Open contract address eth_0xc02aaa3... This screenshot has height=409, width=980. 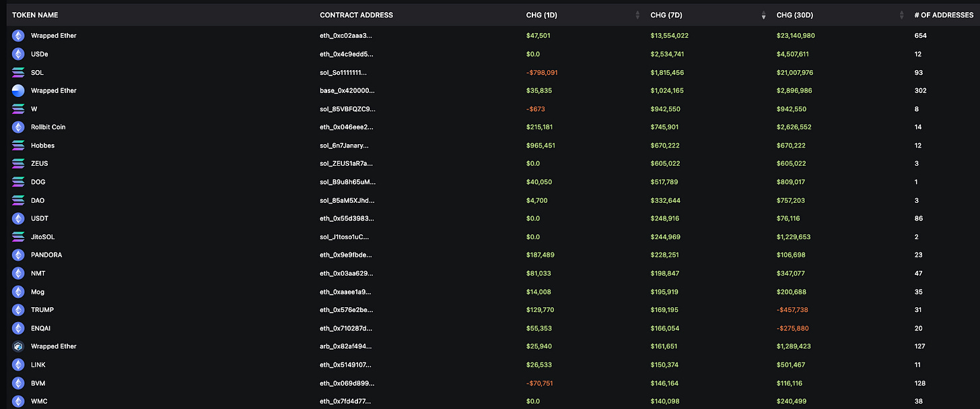pos(346,36)
